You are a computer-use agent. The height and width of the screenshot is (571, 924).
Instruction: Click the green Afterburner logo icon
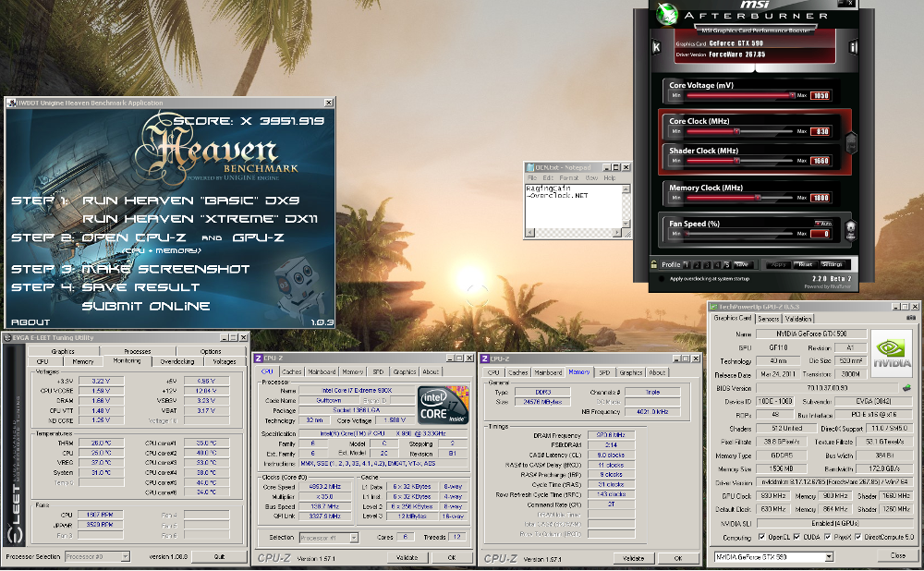667,14
